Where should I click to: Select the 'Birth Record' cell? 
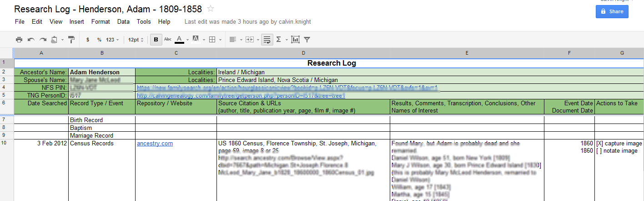point(102,120)
